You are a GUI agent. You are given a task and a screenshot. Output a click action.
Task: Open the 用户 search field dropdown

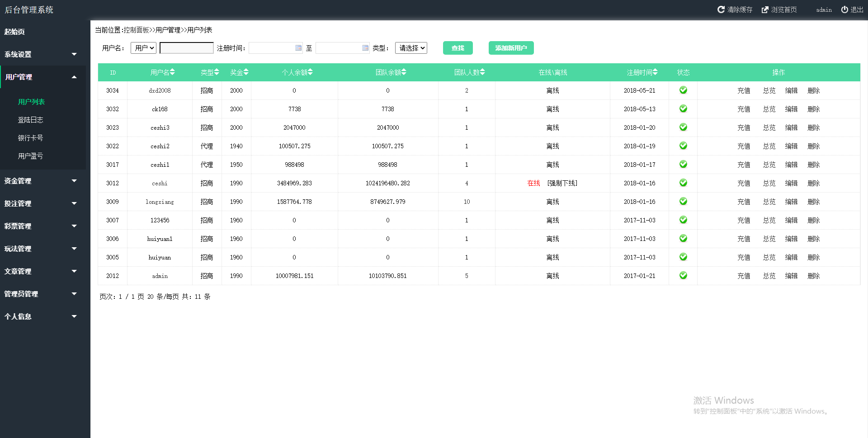point(143,48)
